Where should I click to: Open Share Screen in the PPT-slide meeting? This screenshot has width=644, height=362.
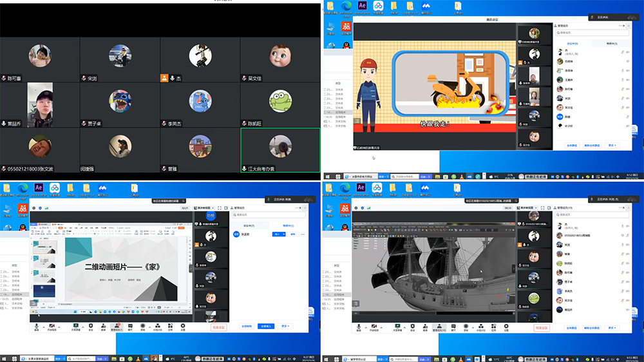76,327
